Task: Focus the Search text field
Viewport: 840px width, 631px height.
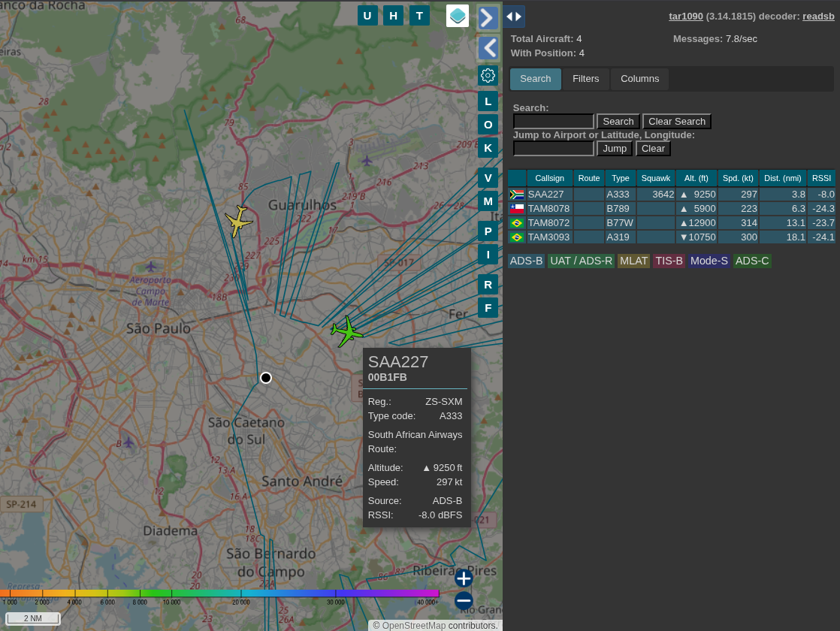Action: click(x=554, y=122)
